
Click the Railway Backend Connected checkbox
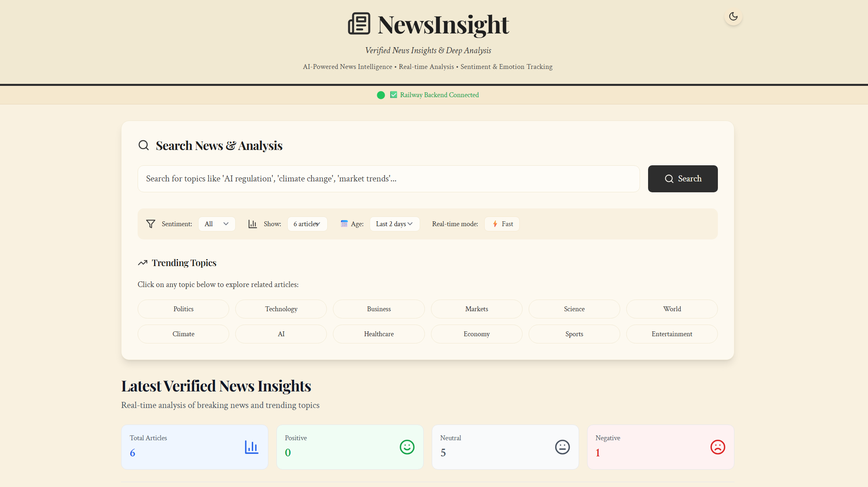coord(393,95)
